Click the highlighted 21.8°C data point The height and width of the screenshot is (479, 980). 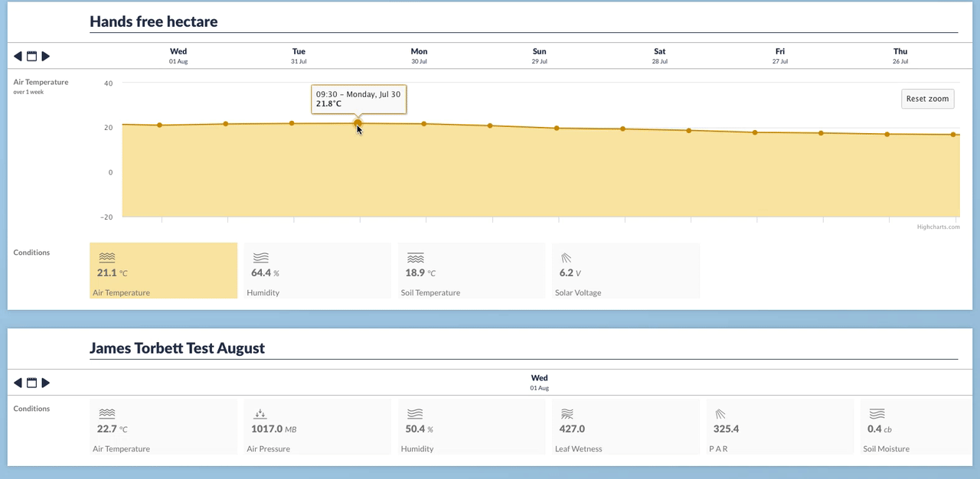(358, 123)
